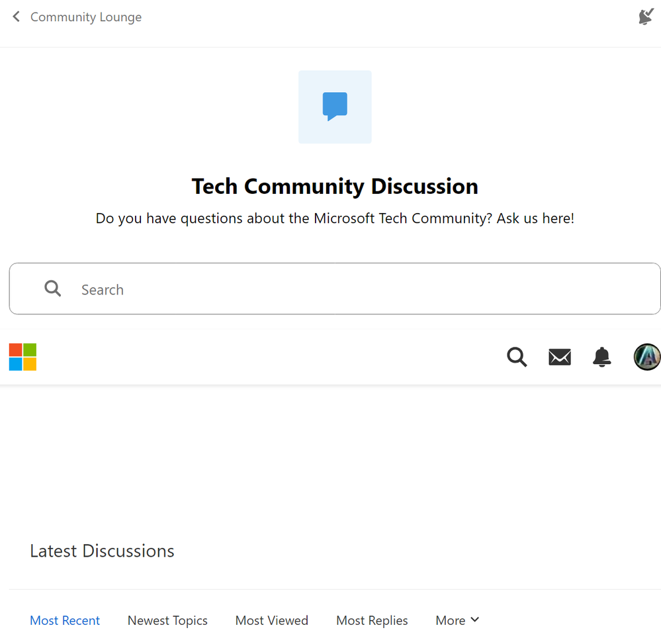Open the Microsoft logo home link
The height and width of the screenshot is (644, 661).
[x=22, y=357]
